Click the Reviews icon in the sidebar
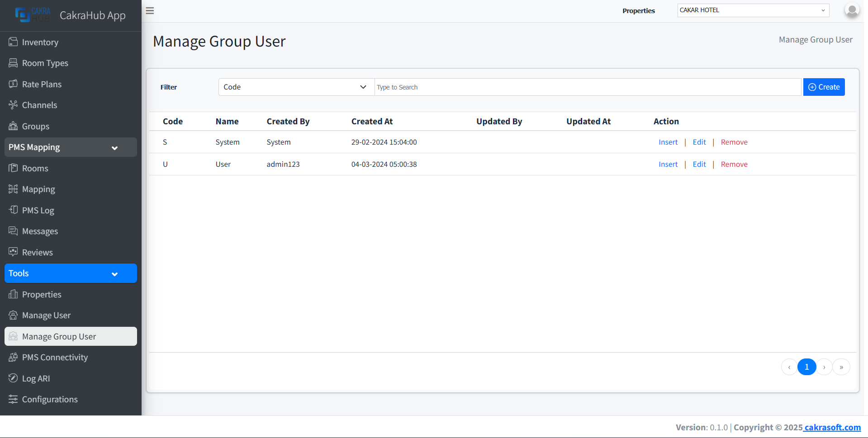 tap(14, 252)
